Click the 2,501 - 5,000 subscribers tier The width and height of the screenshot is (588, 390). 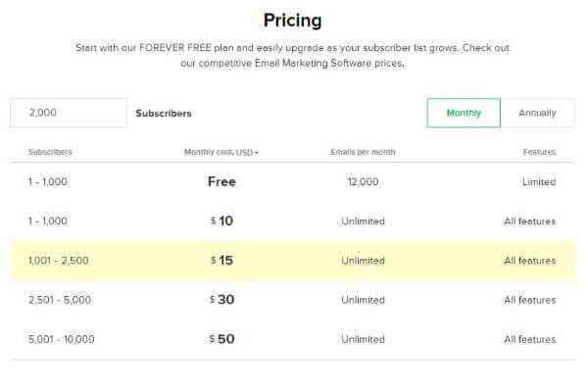point(60,300)
